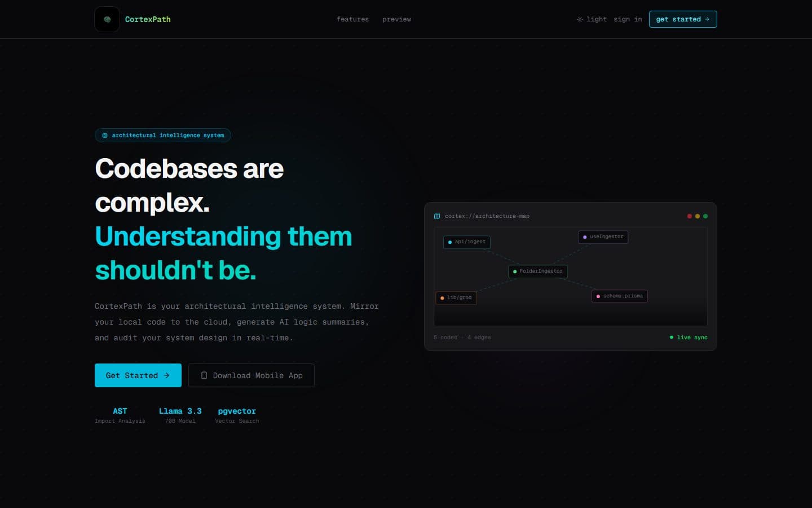Select the api/ingest node
The image size is (812, 508).
point(467,242)
